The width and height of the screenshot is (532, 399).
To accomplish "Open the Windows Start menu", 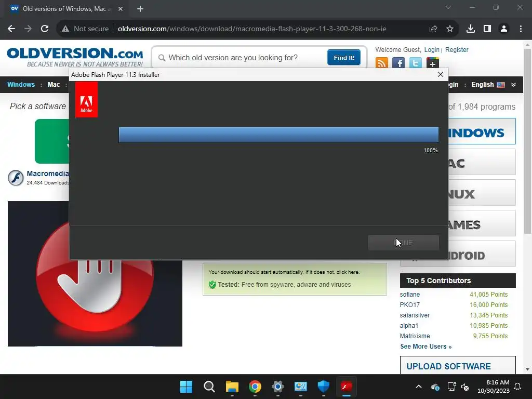I will (186, 387).
